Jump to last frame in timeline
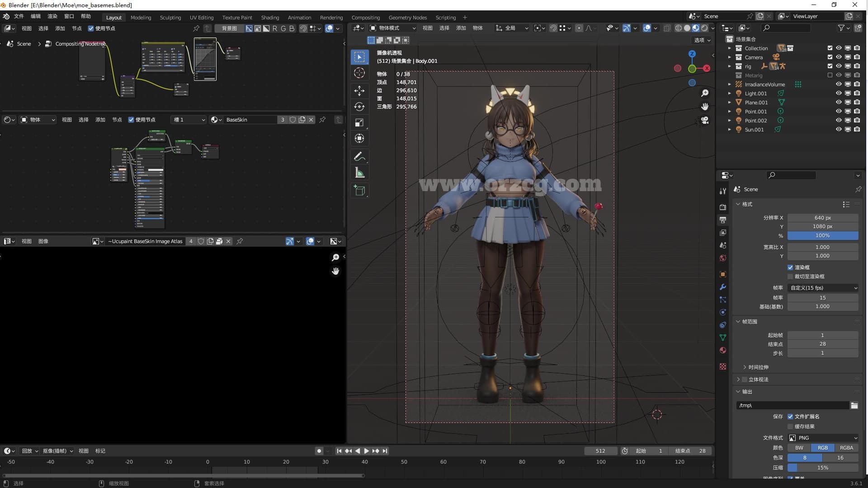 [x=385, y=451]
